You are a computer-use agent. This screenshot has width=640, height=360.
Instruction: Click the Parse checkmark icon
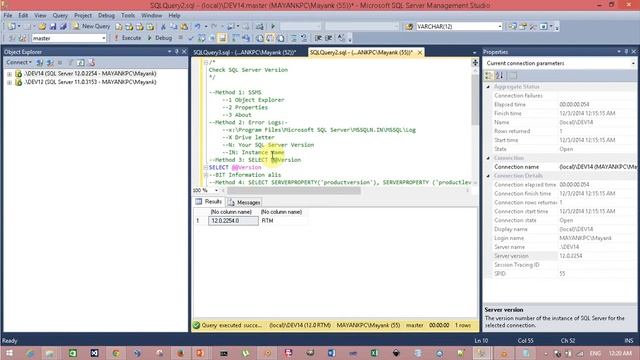click(191, 38)
